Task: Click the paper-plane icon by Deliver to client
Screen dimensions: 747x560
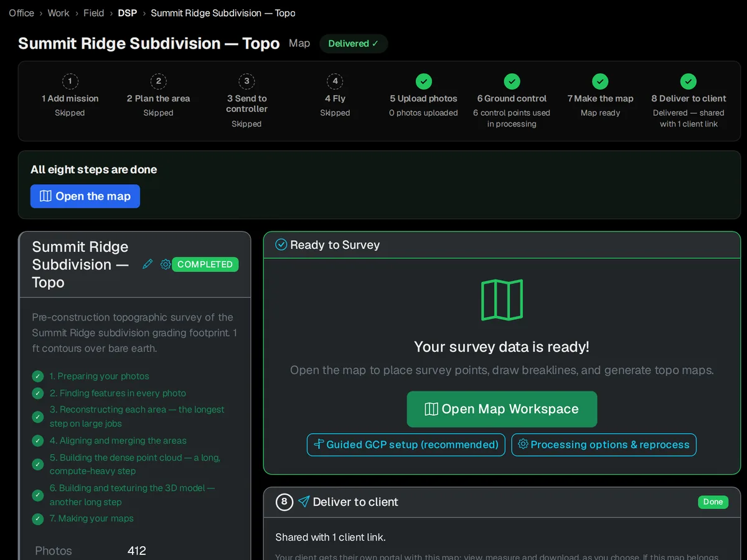Action: tap(304, 502)
